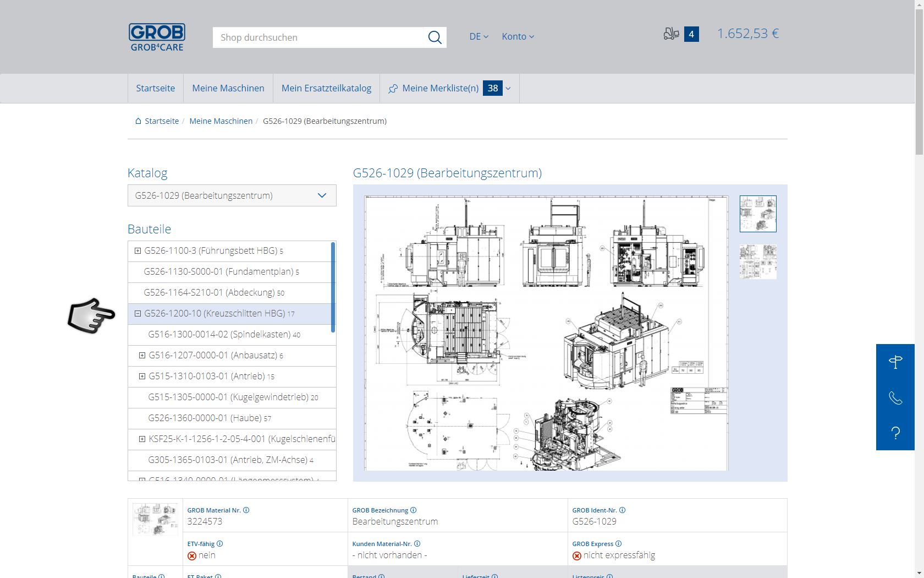This screenshot has height=578, width=924.
Task: Click the main machine drawing image
Action: [x=546, y=333]
